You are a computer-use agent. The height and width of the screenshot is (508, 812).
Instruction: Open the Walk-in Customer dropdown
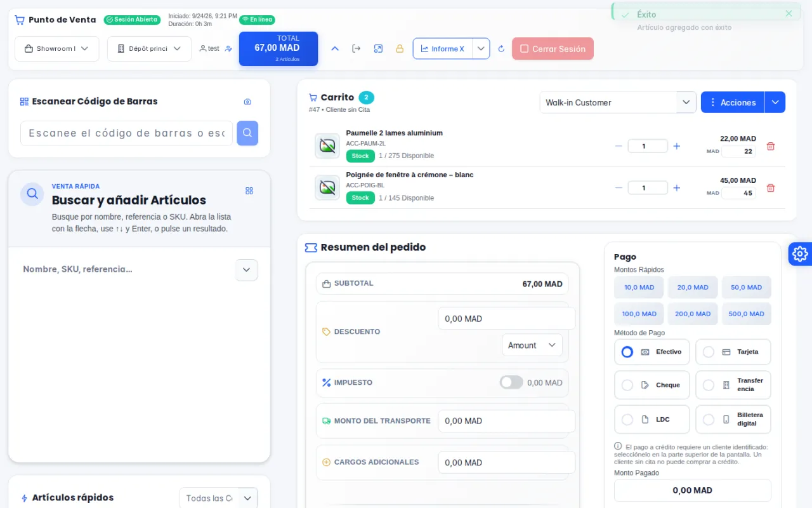(618, 102)
